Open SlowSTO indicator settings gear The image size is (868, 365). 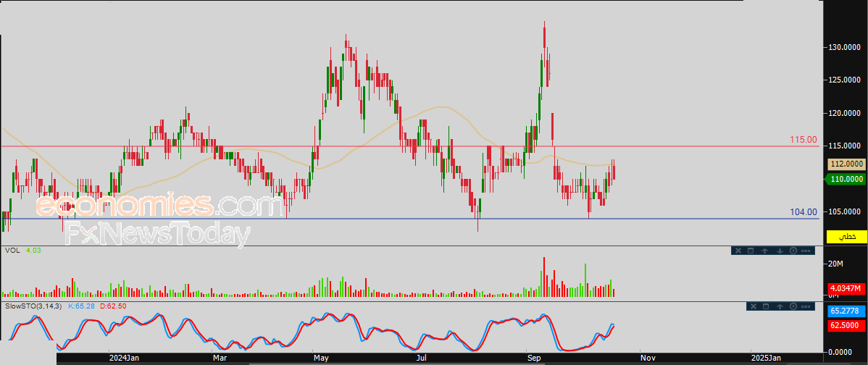[793, 306]
